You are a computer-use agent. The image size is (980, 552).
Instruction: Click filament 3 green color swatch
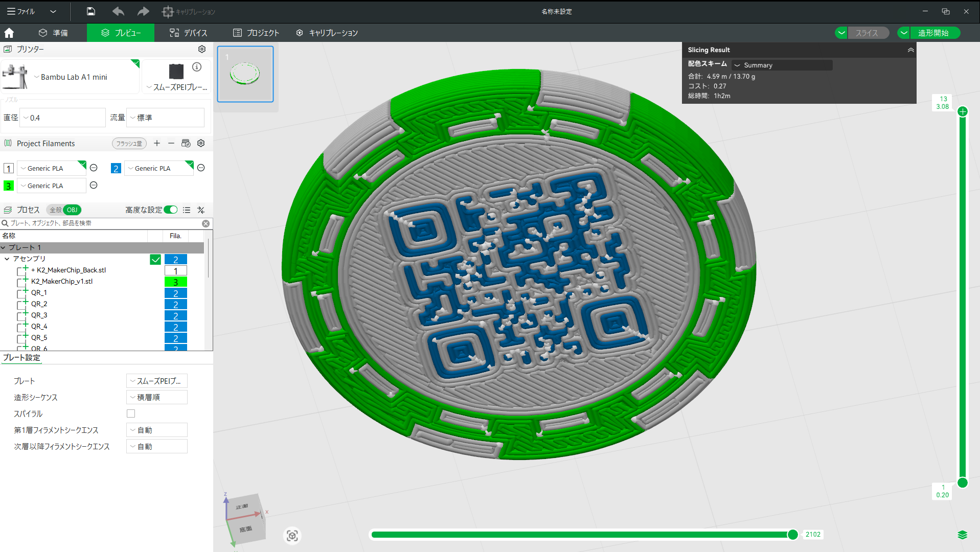(x=9, y=186)
